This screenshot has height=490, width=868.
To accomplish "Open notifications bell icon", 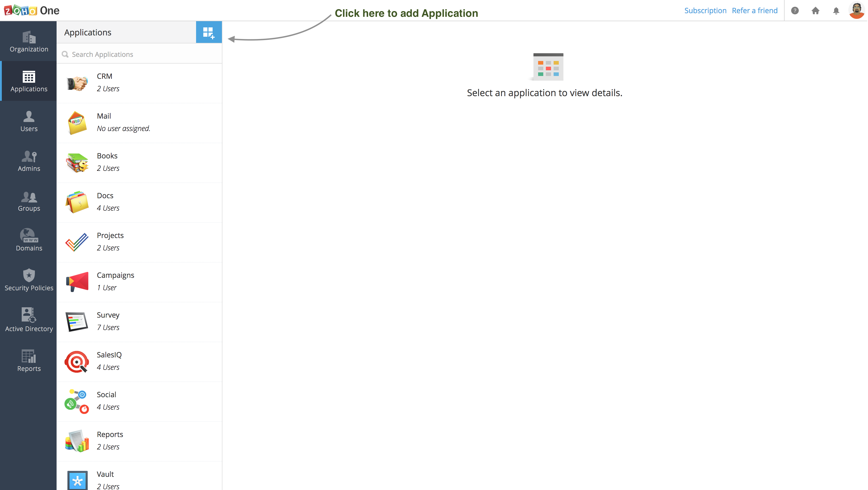I will point(836,11).
